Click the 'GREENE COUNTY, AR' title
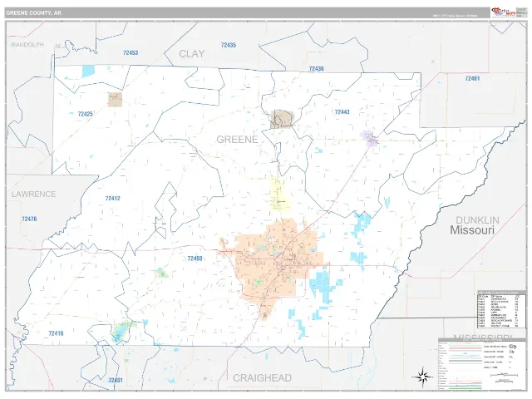Viewport: 532px width, 399px height. [x=33, y=13]
